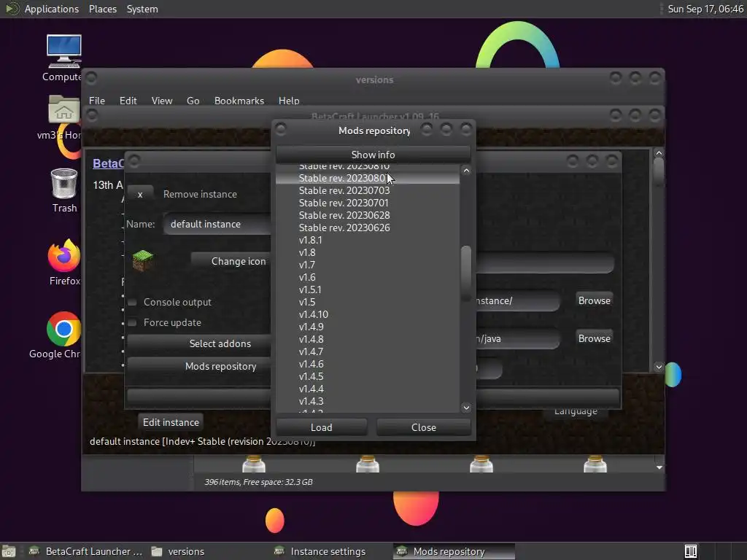Image resolution: width=747 pixels, height=560 pixels.
Task: Open the Help menu in versions window
Action: tap(289, 101)
